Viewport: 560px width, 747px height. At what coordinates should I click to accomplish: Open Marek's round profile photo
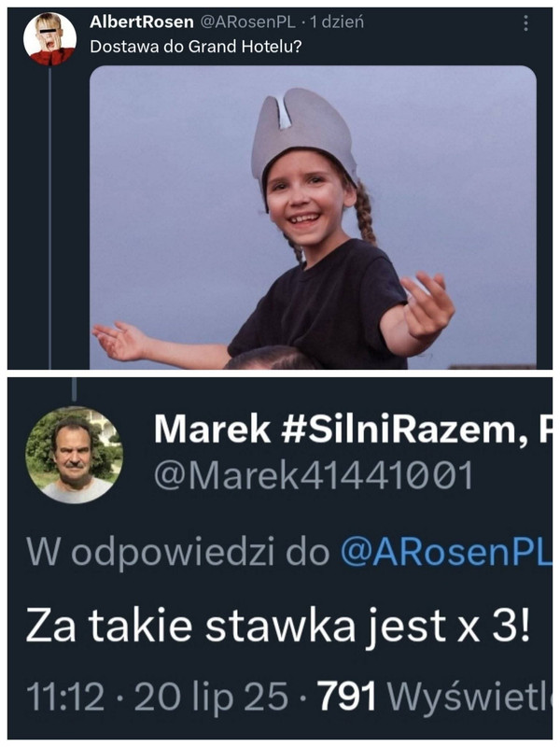coord(75,455)
